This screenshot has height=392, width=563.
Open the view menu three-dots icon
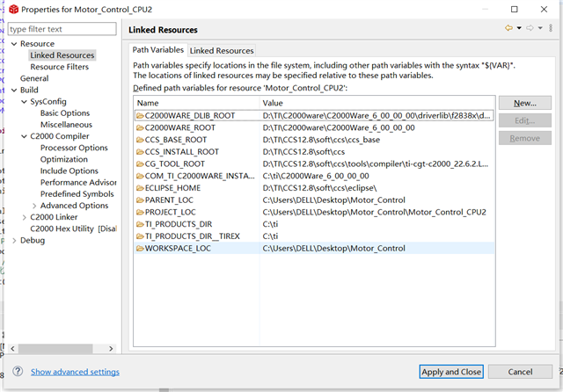tap(550, 29)
